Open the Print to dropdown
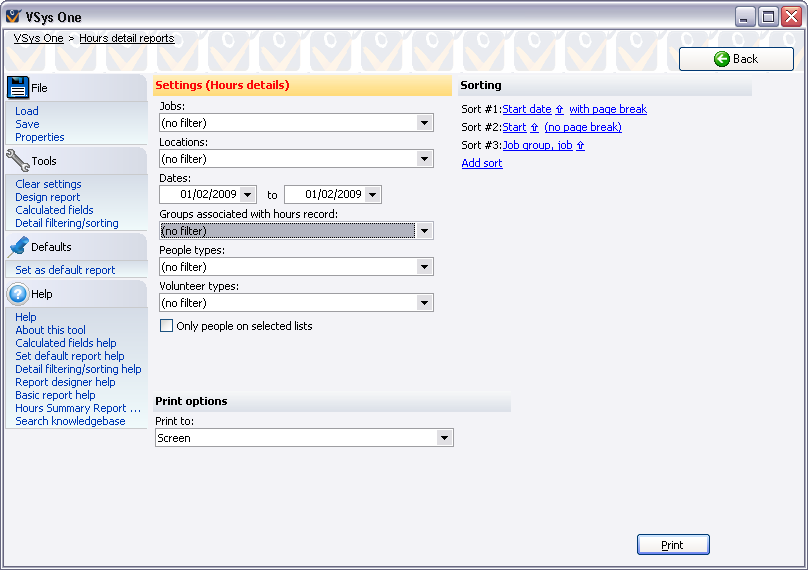The width and height of the screenshot is (808, 570). pos(445,438)
